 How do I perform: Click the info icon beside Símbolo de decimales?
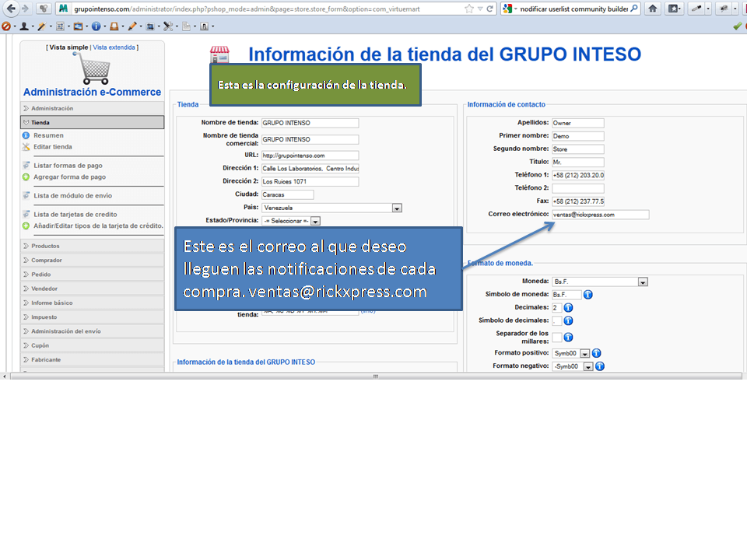[x=568, y=321]
